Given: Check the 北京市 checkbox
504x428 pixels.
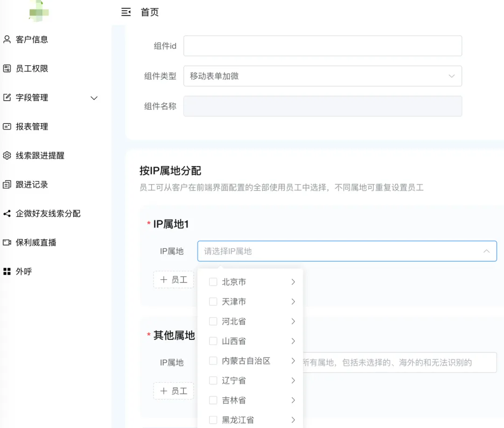Looking at the screenshot, I should point(213,282).
